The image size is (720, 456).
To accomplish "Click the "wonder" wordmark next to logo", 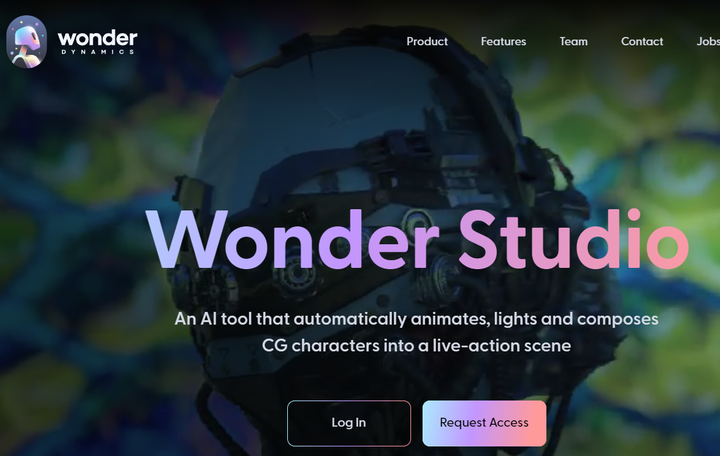I will (97, 38).
